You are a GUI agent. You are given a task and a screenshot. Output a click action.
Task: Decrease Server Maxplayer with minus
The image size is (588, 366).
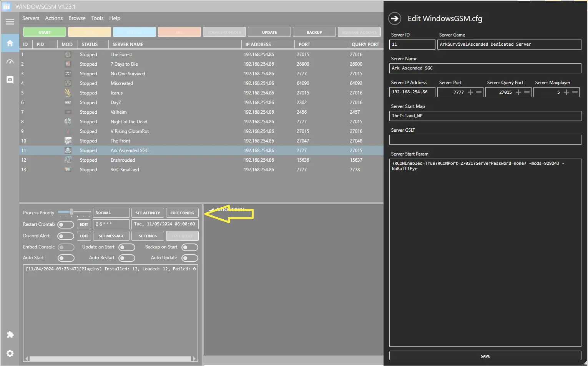(575, 92)
